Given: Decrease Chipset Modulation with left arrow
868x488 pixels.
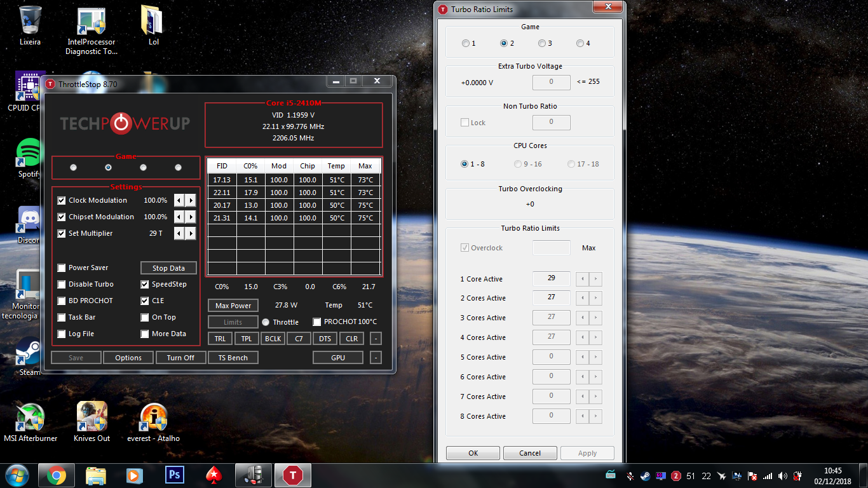Looking at the screenshot, I should [x=179, y=217].
